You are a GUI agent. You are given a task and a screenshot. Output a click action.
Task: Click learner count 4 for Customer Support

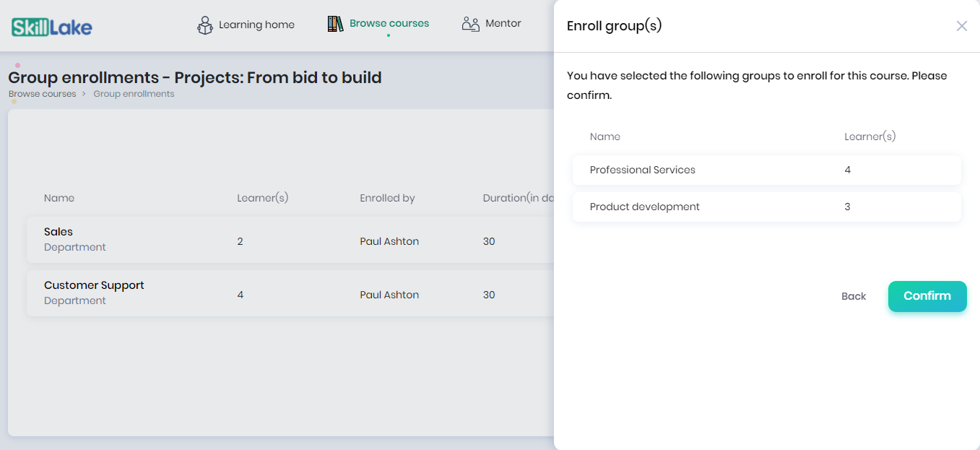tap(240, 295)
